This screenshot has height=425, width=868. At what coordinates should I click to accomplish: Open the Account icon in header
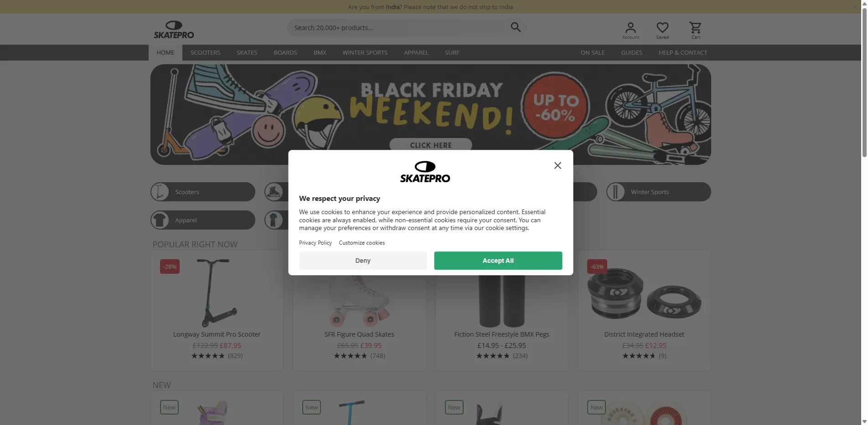click(x=630, y=31)
